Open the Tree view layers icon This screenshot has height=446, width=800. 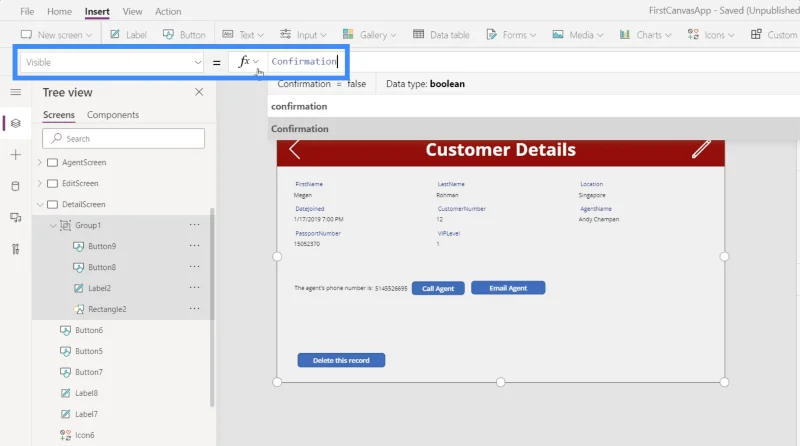(16, 123)
